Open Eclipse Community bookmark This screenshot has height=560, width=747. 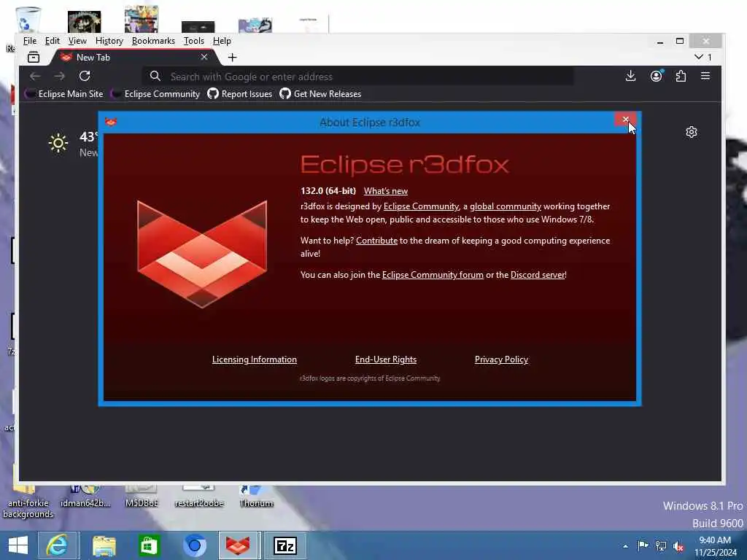point(155,94)
